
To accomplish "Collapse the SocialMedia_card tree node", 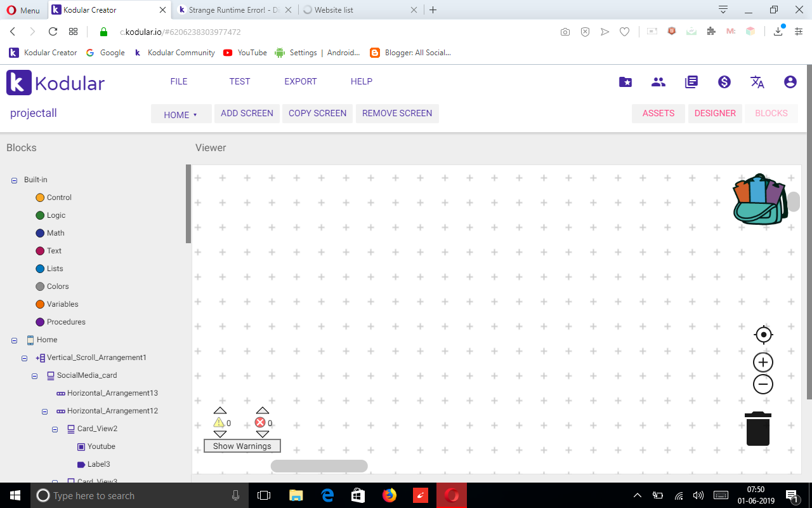I will (35, 376).
